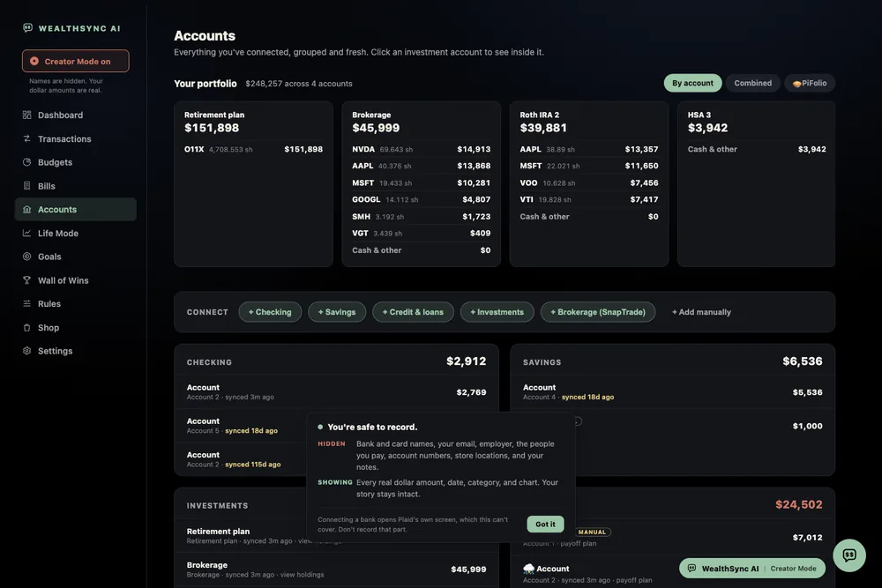Viewport: 882px width, 588px height.
Task: Click the $6,536 savings total
Action: [802, 361]
